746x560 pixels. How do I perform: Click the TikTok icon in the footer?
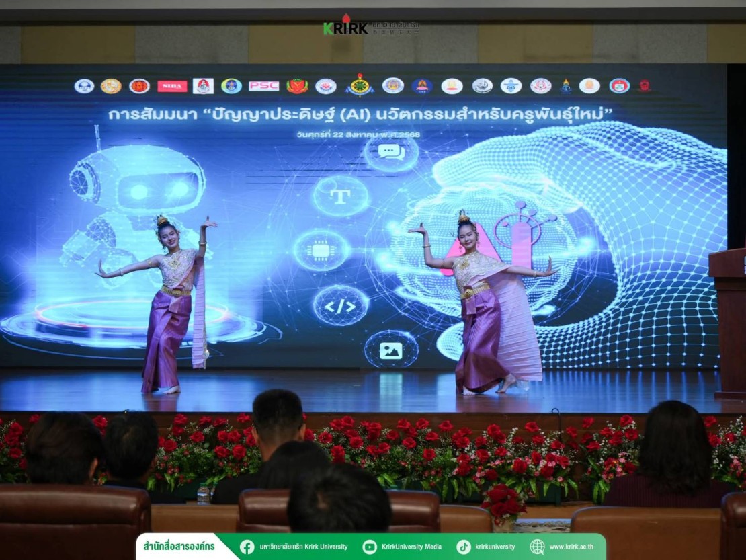click(x=464, y=547)
